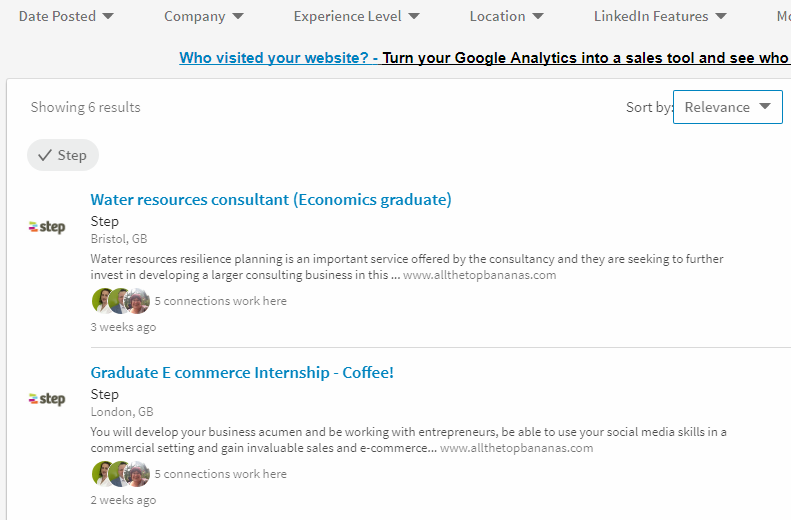
Task: Click the checkmark icon in Step chip
Action: [45, 155]
